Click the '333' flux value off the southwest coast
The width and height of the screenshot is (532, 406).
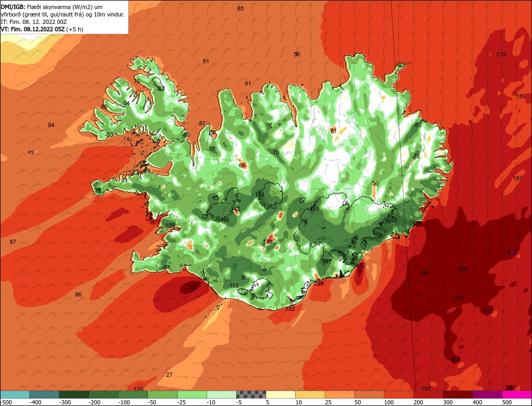pyautogui.click(x=193, y=287)
